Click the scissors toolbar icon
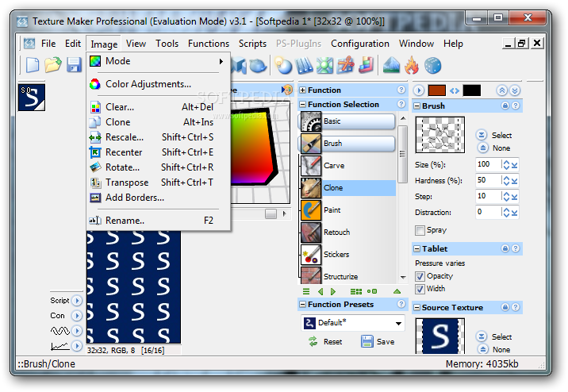Viewport: 568px width, 392px height. coord(346,66)
